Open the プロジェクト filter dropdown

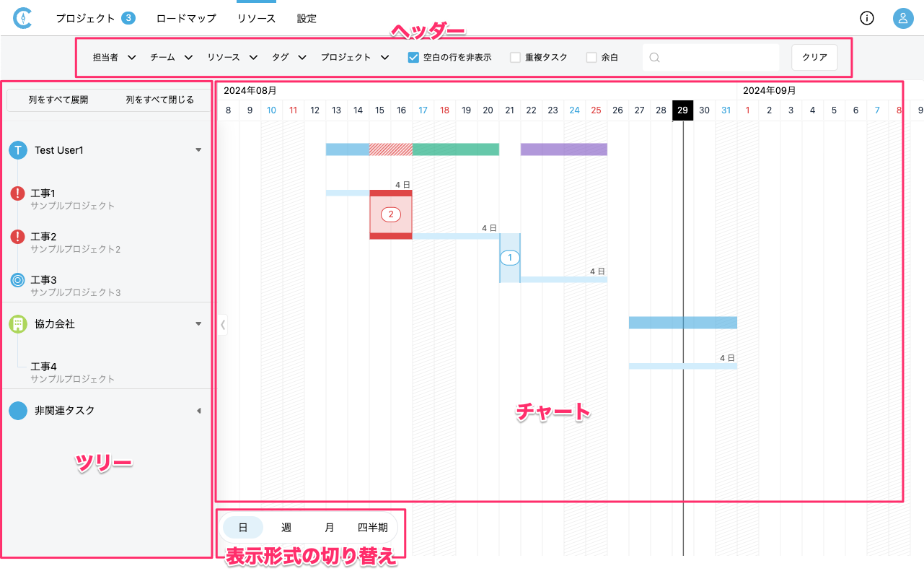click(355, 58)
